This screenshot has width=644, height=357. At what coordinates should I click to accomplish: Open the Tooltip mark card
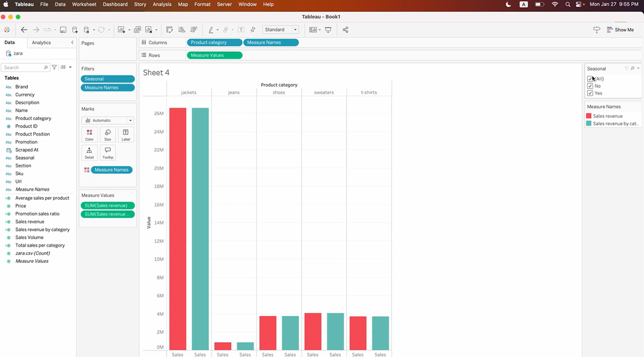(108, 153)
